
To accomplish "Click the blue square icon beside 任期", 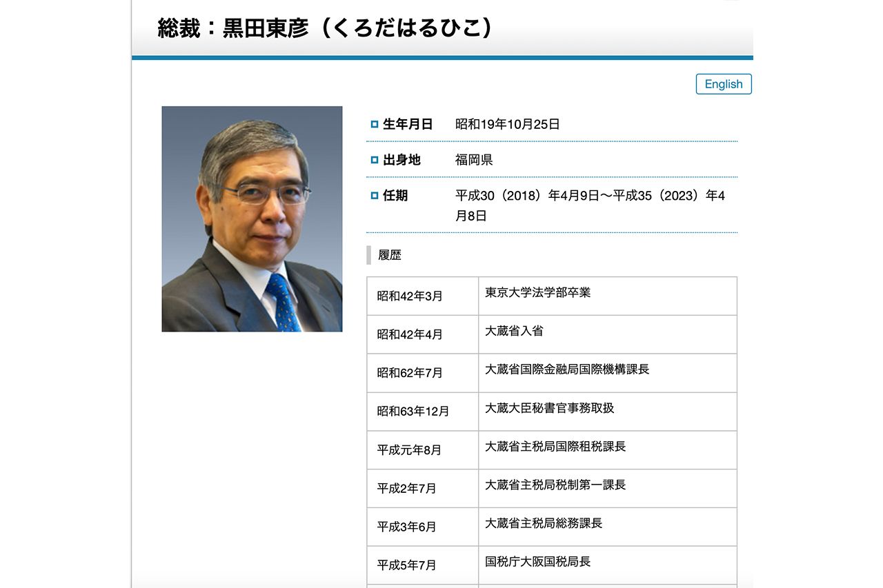I will pos(373,196).
